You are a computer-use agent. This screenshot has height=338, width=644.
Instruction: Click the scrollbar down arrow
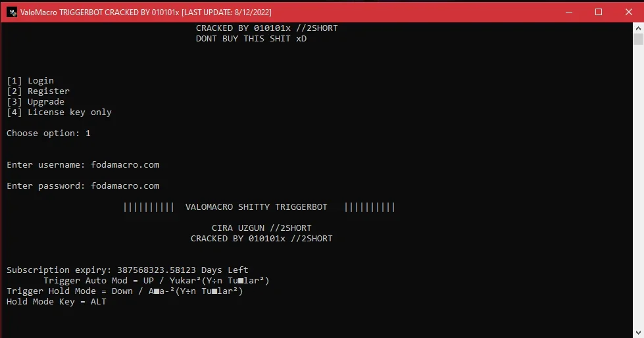coord(638,332)
